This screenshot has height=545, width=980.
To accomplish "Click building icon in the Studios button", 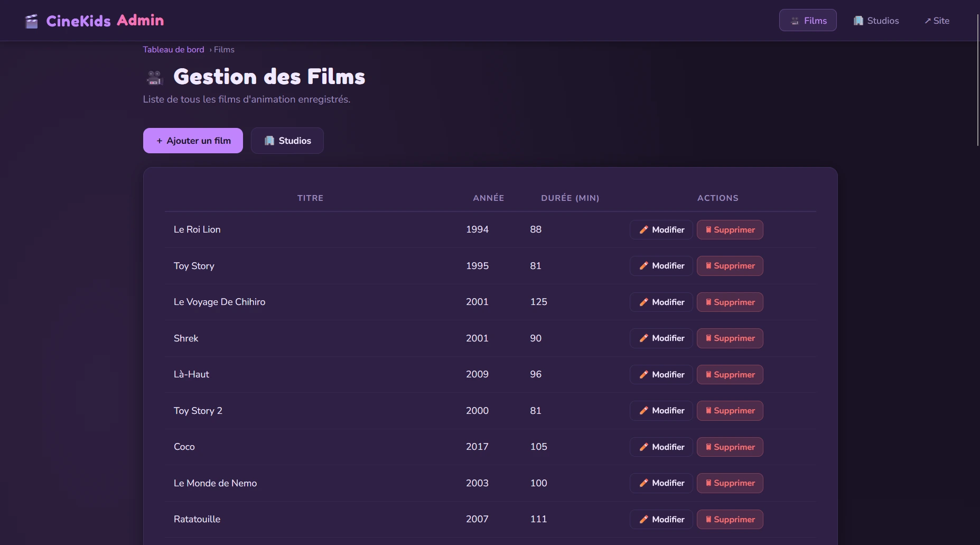I will pos(269,141).
